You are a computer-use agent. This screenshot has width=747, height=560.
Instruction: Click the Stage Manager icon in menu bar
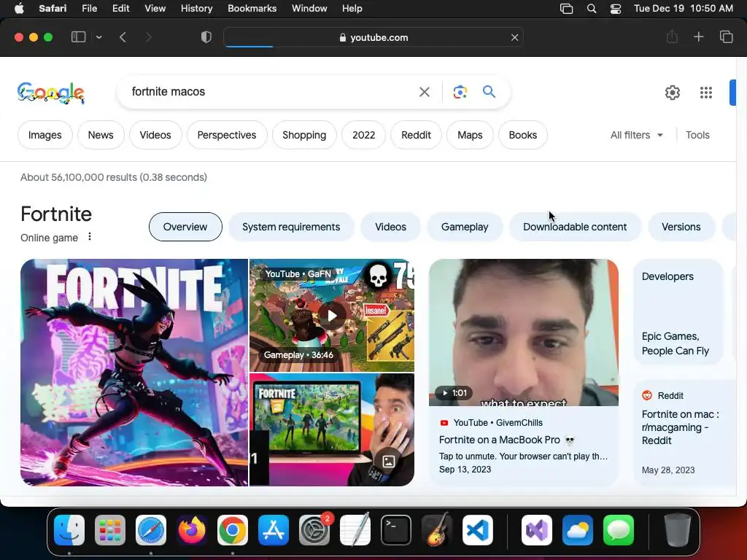(566, 9)
